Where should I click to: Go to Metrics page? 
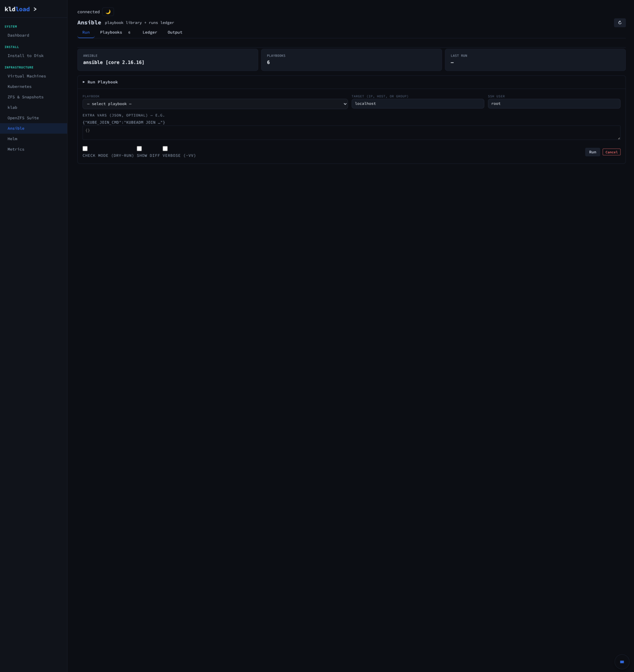click(34, 149)
